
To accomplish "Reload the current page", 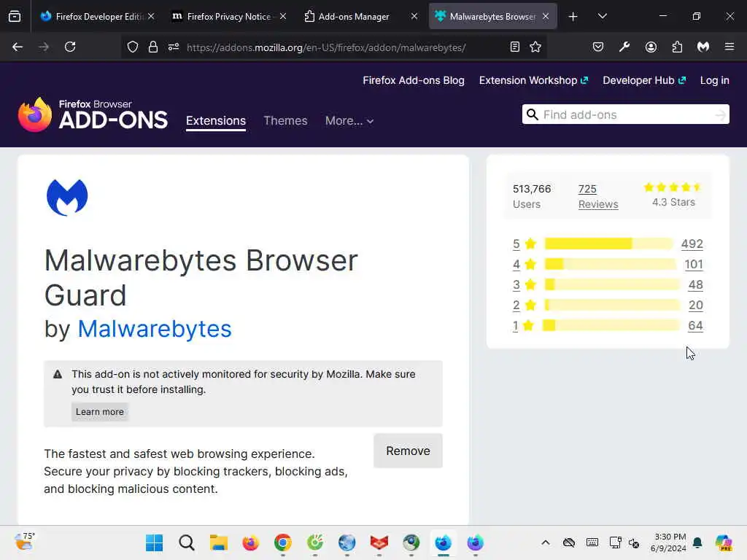I will tap(70, 47).
